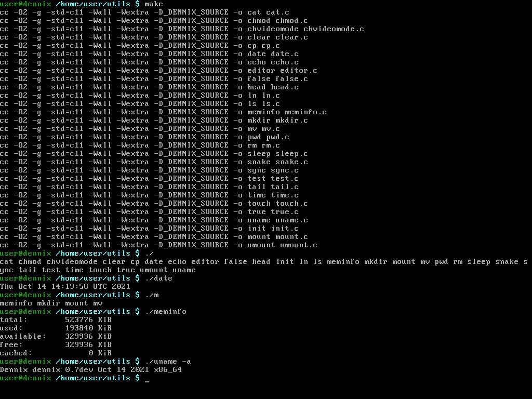
Task: Click the './uname -a' command
Action: point(168,362)
